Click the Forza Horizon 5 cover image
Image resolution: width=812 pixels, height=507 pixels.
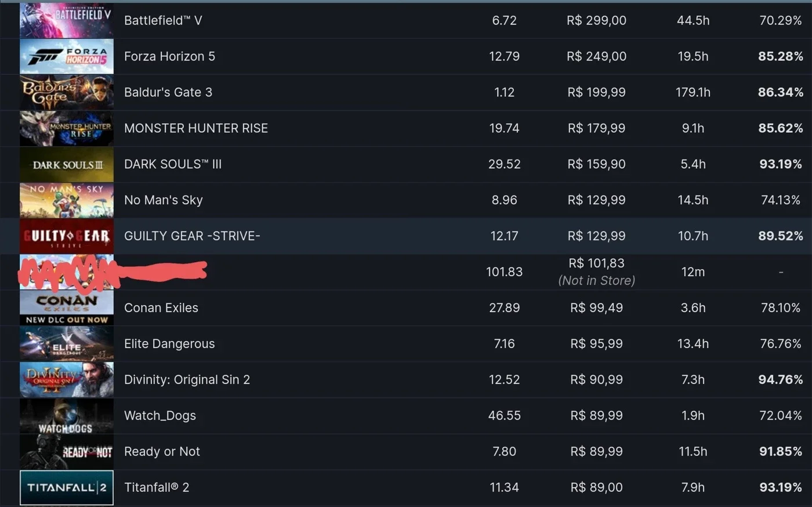[x=67, y=56]
